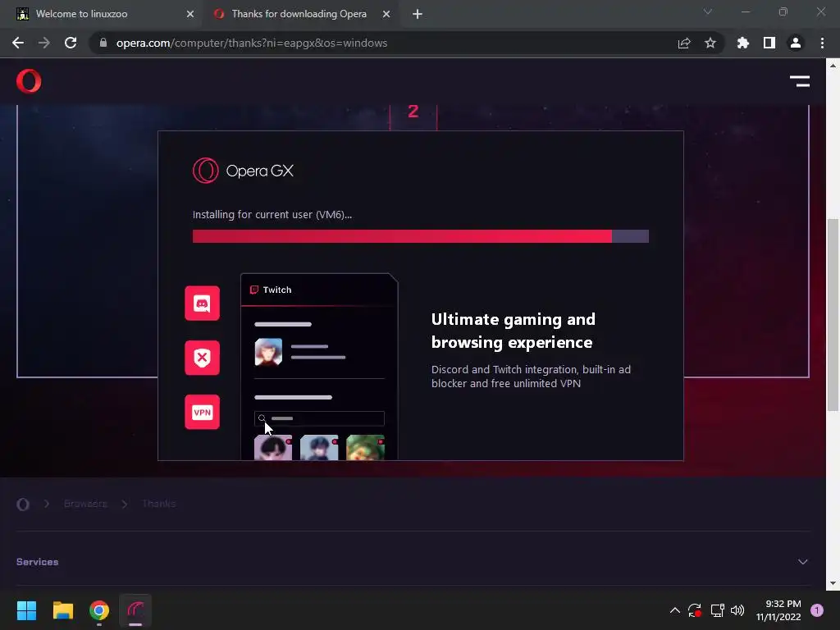The image size is (840, 630).
Task: Open the clock showing 9:32 PM
Action: click(x=778, y=610)
